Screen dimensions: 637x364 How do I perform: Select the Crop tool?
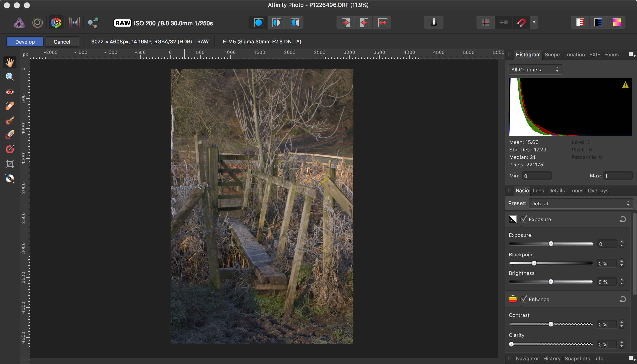coord(10,164)
